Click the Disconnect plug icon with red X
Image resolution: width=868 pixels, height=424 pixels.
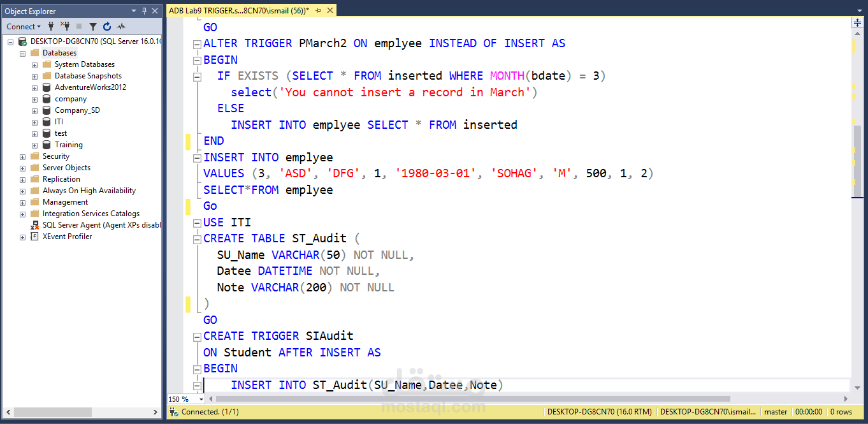pyautogui.click(x=65, y=26)
